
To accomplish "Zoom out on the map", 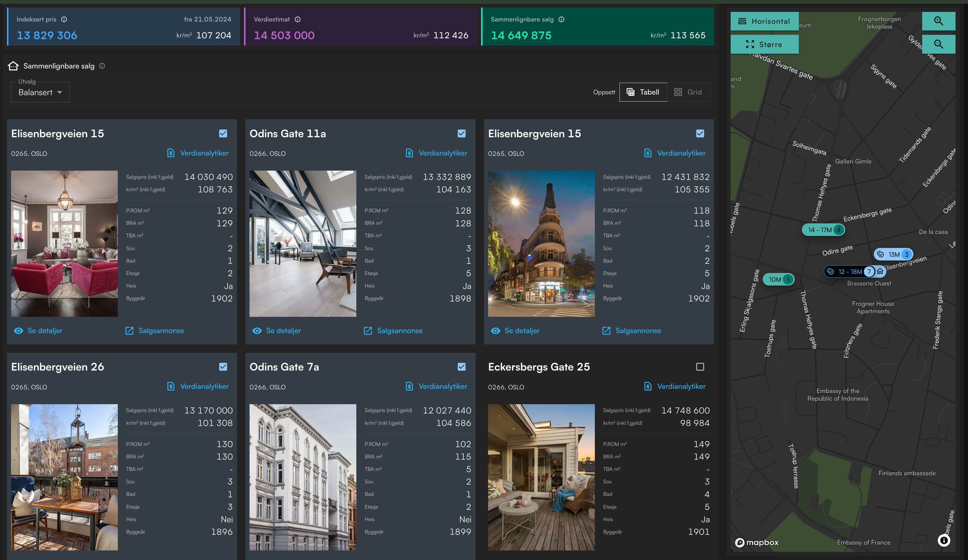I will tap(938, 44).
